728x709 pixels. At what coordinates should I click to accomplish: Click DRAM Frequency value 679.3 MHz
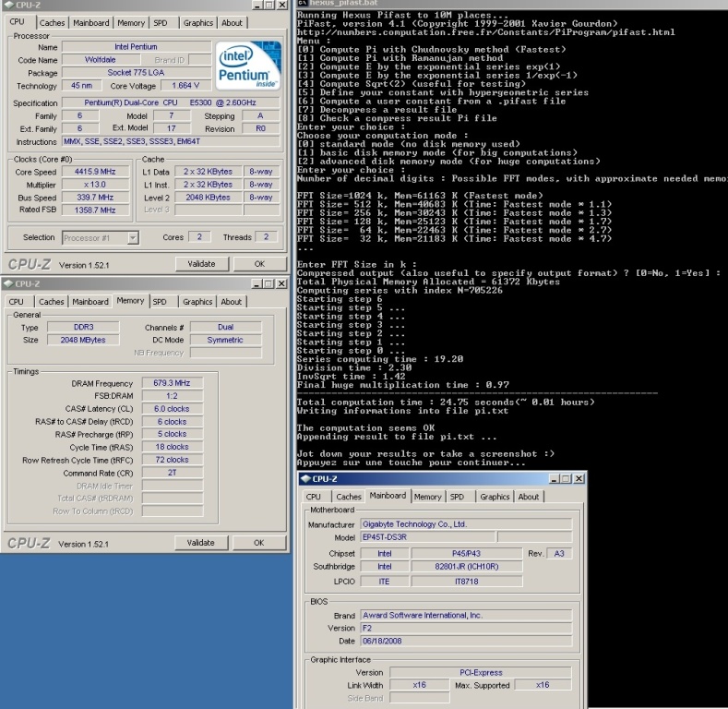(x=173, y=383)
